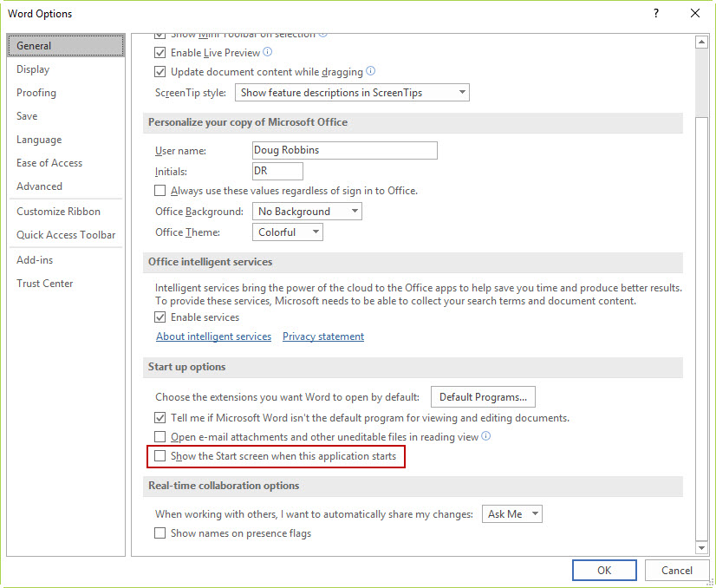Click the vertical scrollbar track
Image resolution: width=716 pixels, height=588 pixels.
[x=701, y=320]
